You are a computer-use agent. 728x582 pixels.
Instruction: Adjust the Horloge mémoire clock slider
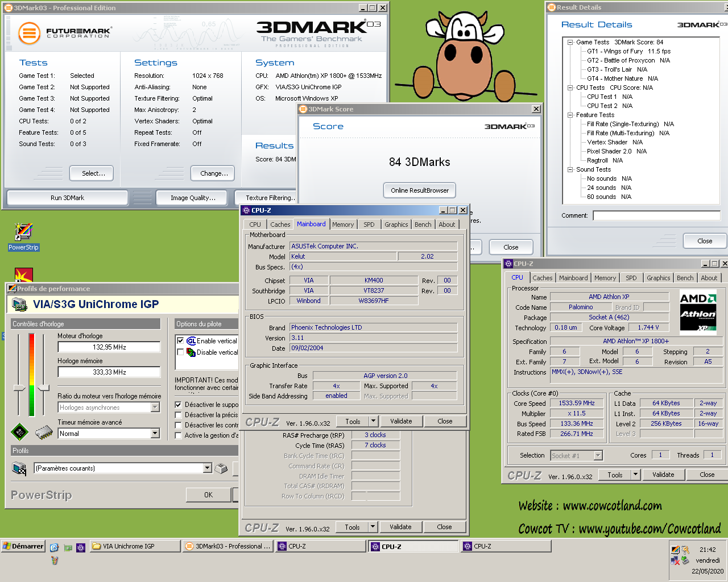pos(44,388)
